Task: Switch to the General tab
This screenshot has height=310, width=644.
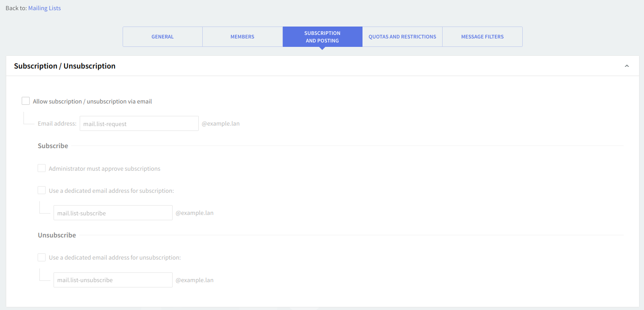Action: point(162,37)
